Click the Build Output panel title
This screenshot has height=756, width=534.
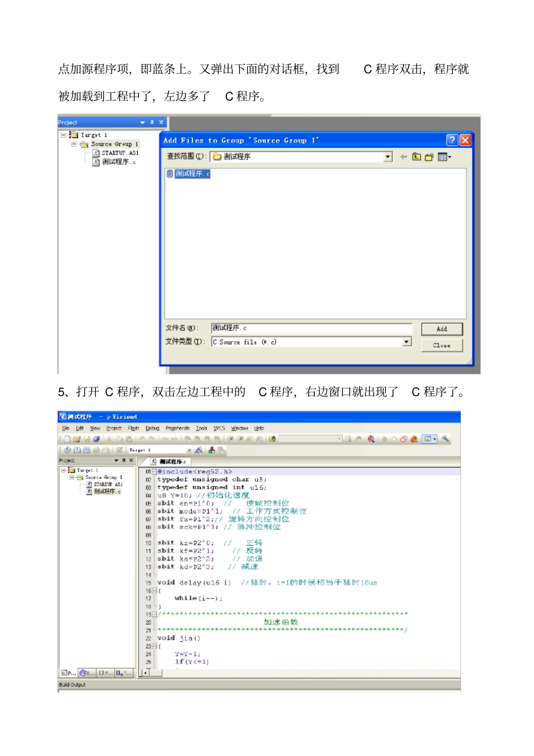pyautogui.click(x=73, y=685)
